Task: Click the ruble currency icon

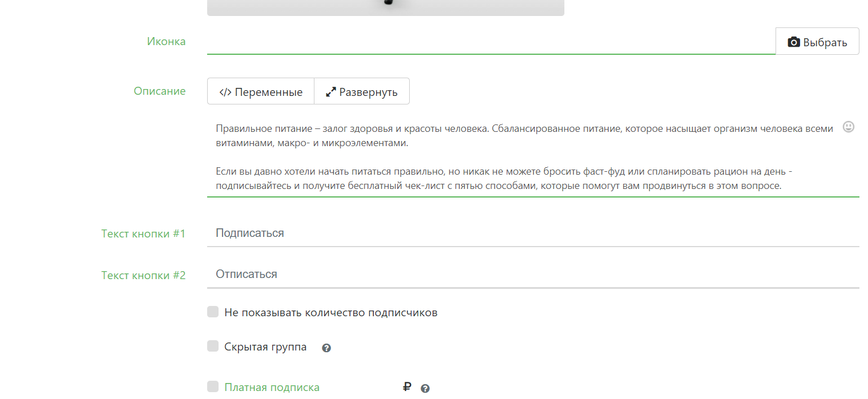Action: tap(407, 387)
